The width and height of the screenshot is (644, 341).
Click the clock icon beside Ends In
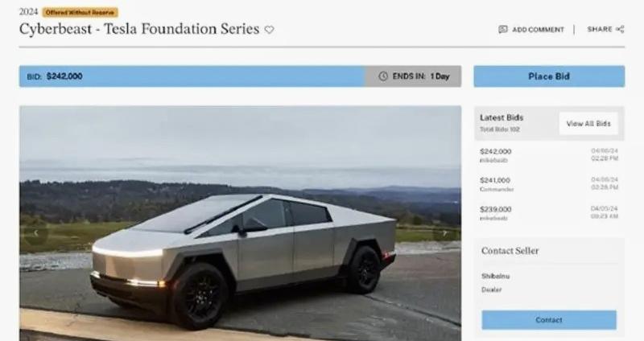pos(383,76)
